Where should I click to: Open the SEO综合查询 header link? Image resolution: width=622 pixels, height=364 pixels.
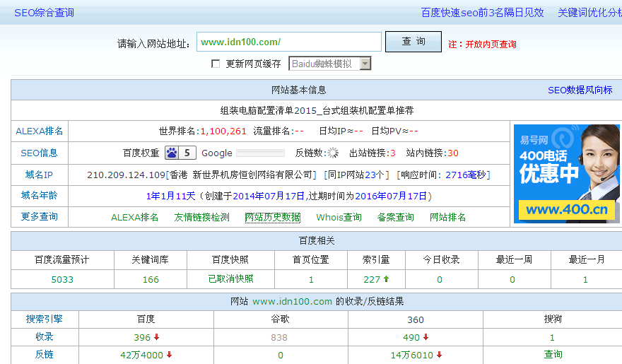(x=44, y=13)
